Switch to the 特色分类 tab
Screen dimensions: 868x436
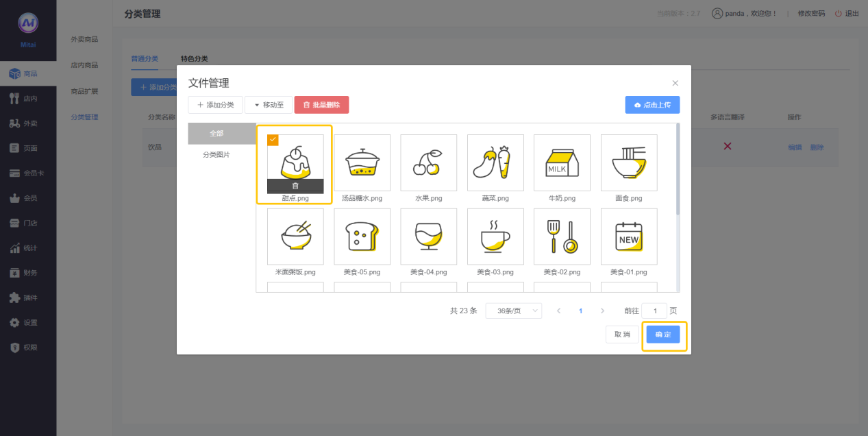(194, 59)
